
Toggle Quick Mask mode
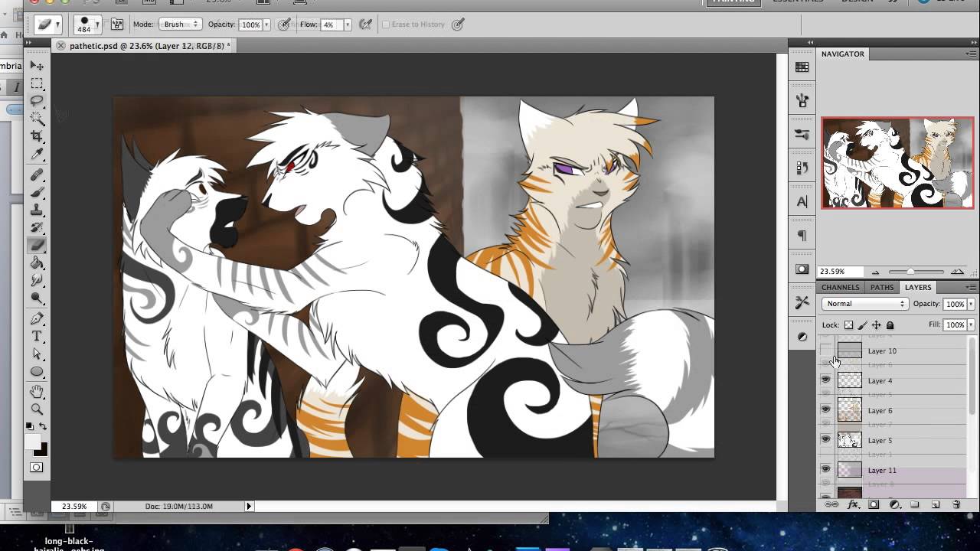tap(37, 468)
